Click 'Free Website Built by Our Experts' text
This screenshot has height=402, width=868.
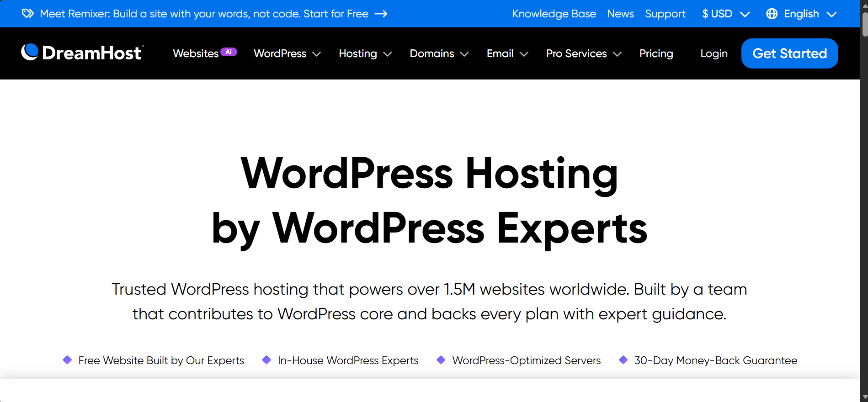[x=161, y=360]
